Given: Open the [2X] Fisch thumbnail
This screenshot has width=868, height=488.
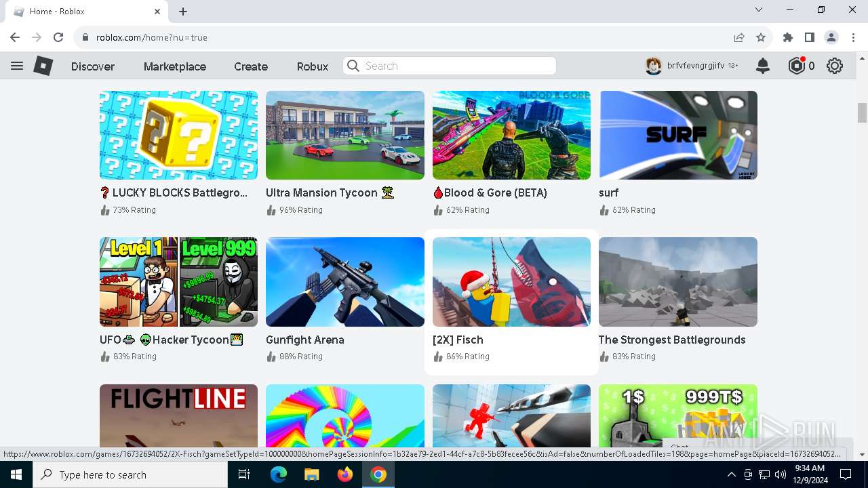Looking at the screenshot, I should click(511, 282).
